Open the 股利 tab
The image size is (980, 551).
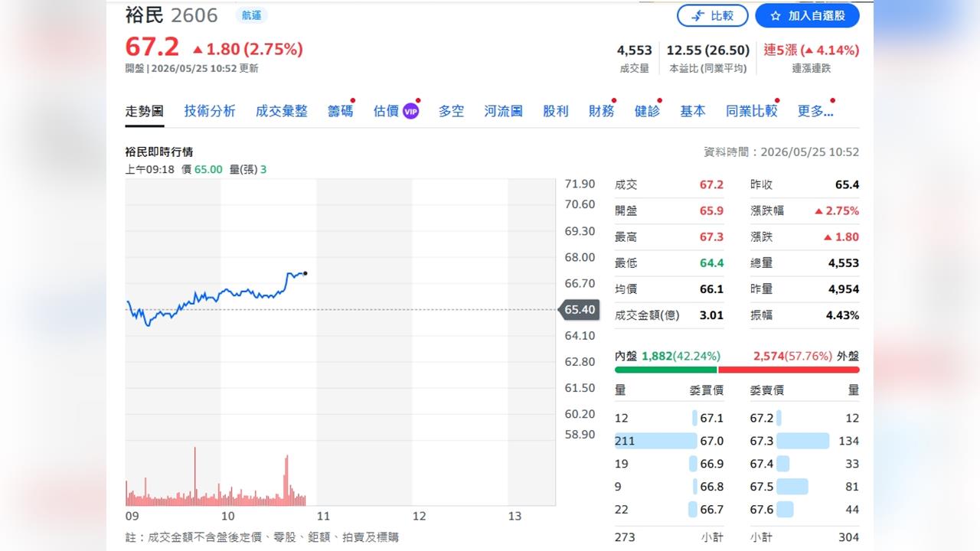tap(556, 111)
